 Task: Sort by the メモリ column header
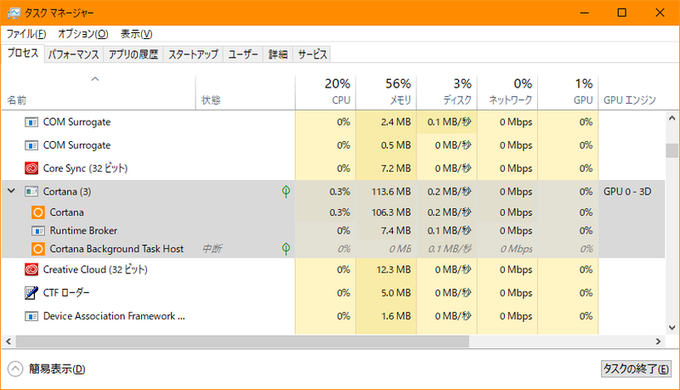386,92
